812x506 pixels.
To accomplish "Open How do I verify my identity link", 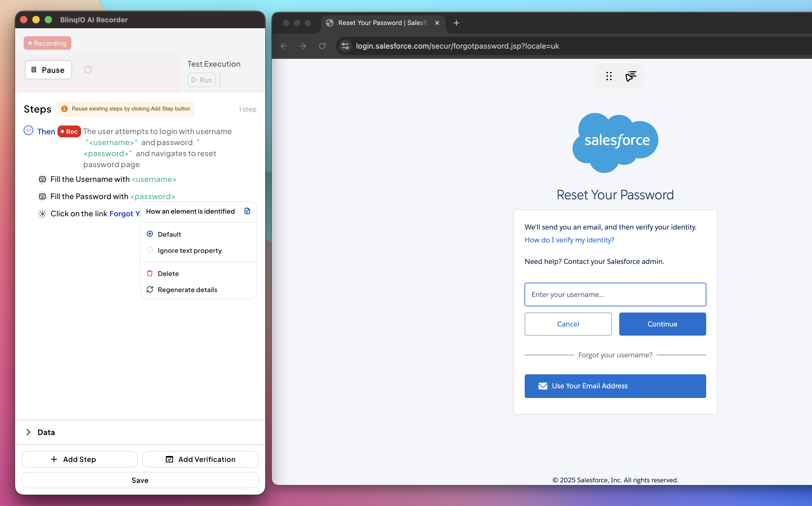I will tap(569, 240).
